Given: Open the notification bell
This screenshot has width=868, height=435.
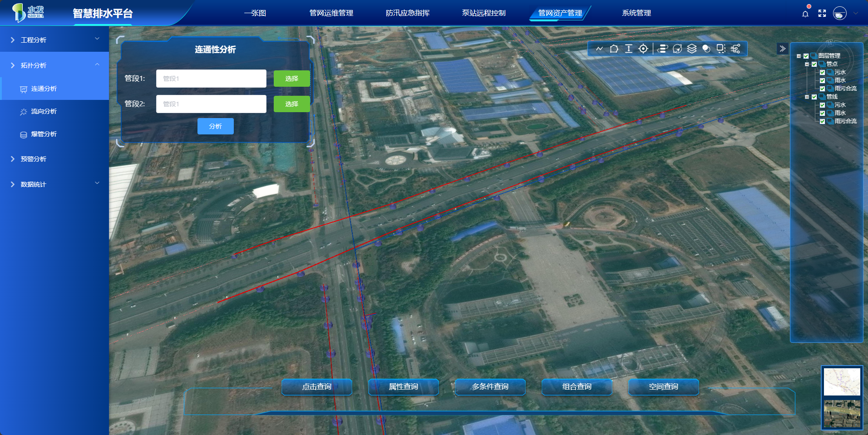Looking at the screenshot, I should tap(805, 14).
